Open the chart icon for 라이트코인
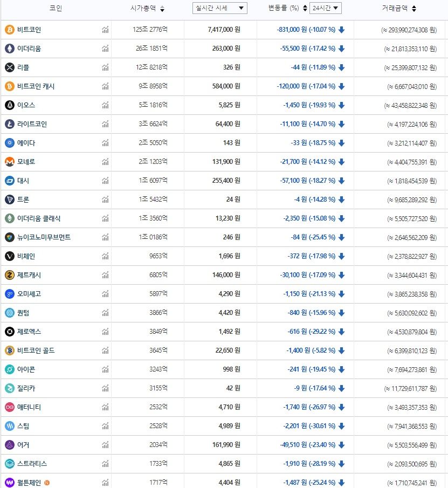448x488 pixels. point(105,124)
